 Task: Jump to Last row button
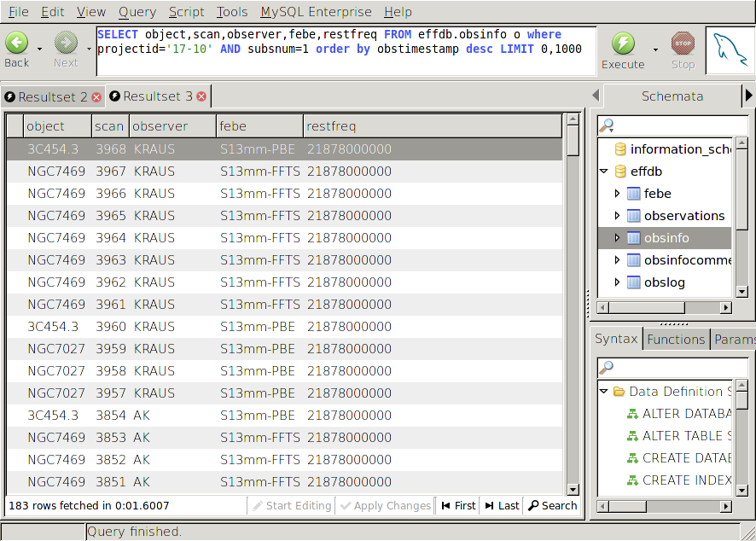click(502, 505)
